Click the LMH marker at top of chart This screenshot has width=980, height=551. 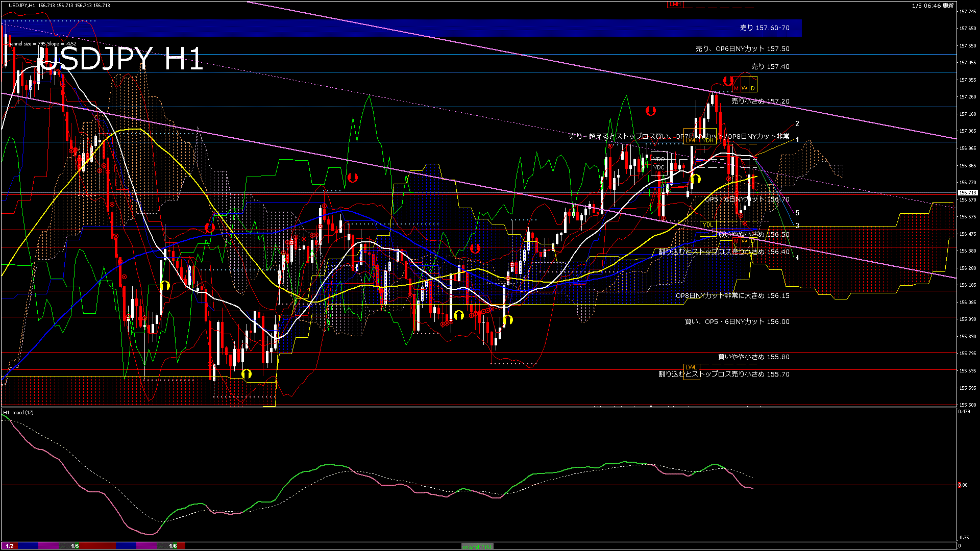(x=675, y=5)
